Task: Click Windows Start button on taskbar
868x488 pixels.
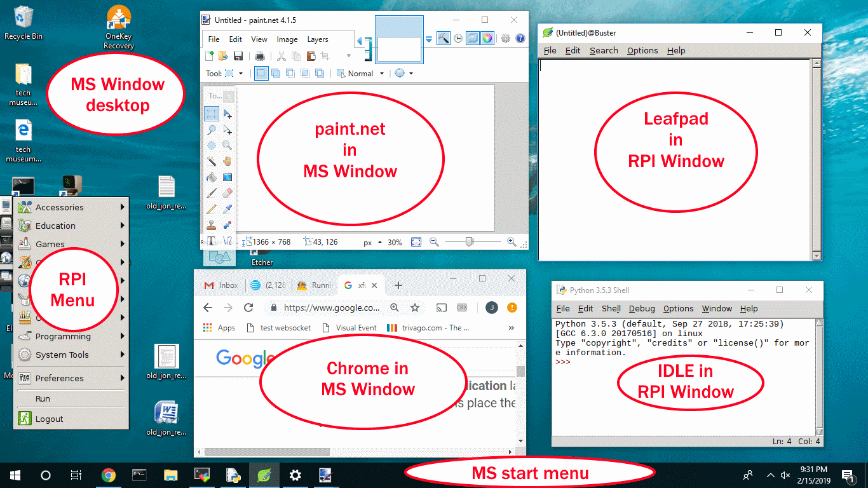Action: (x=15, y=475)
